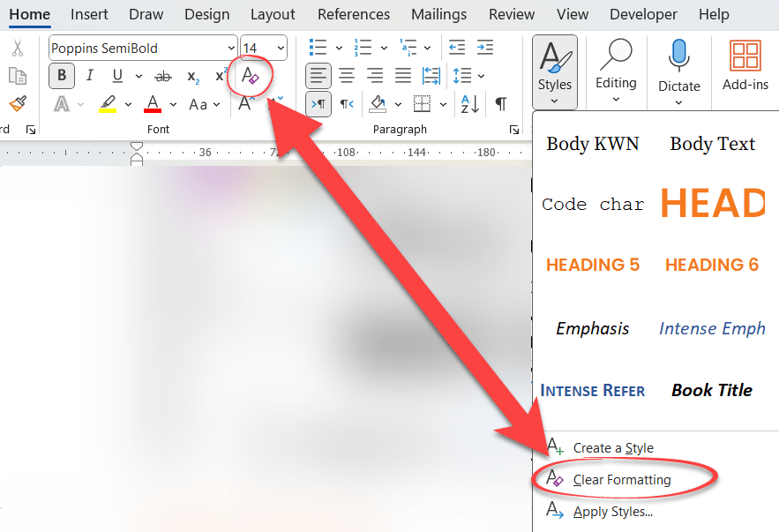Toggle italic formatting
Screen dimensions: 779x532
point(89,76)
